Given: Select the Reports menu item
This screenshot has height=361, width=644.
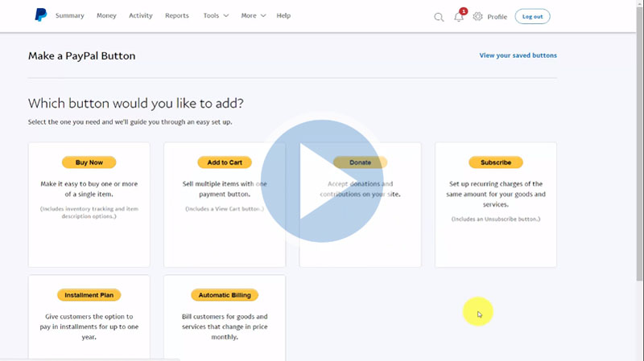Looking at the screenshot, I should tap(177, 15).
